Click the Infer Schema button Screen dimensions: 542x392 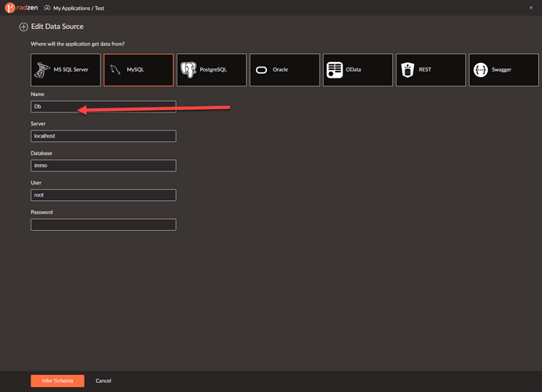tap(57, 381)
